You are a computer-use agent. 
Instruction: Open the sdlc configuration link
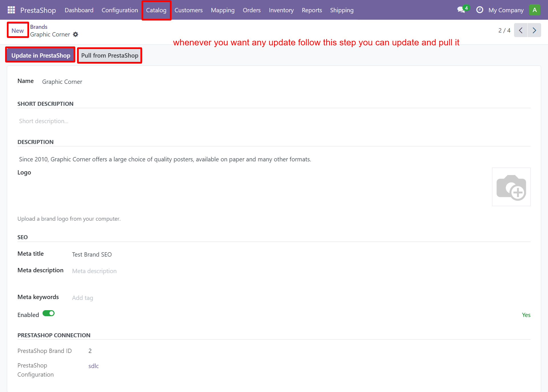pos(93,366)
